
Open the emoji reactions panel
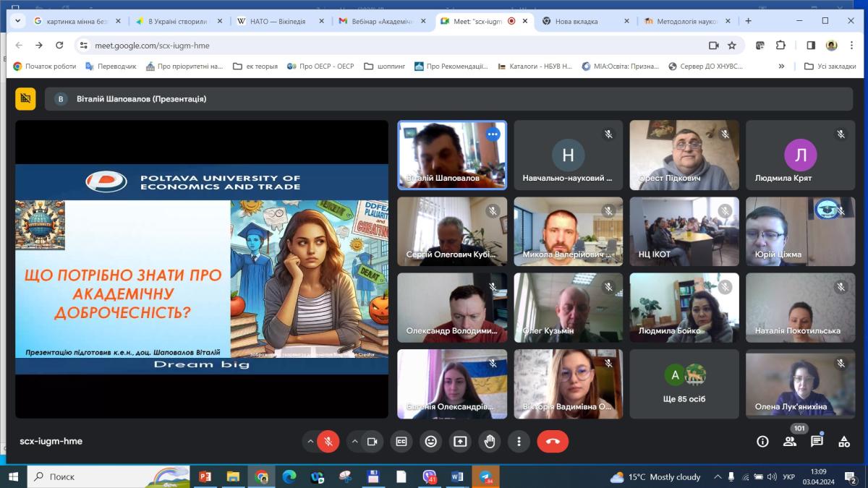(x=431, y=442)
